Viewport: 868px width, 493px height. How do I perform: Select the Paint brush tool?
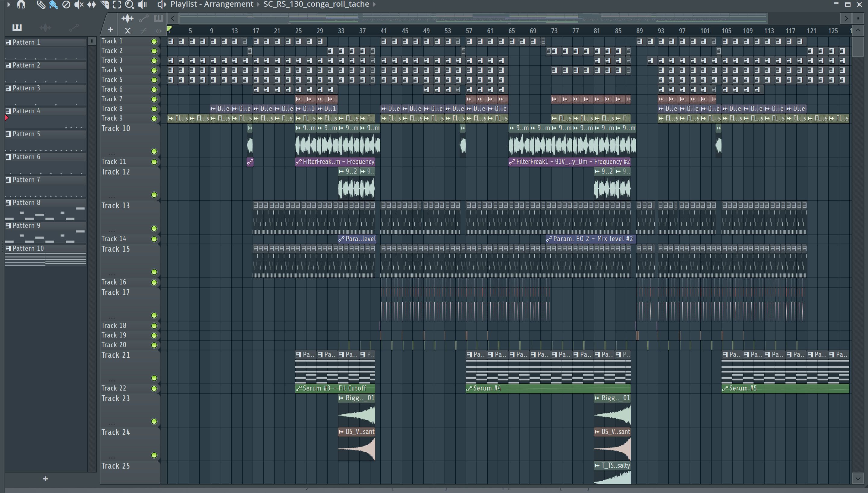coord(53,5)
